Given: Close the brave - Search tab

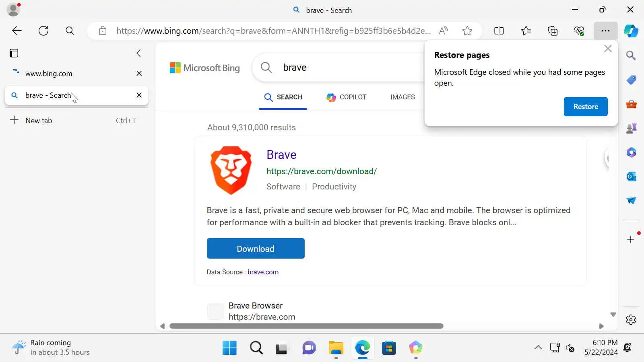Looking at the screenshot, I should tap(139, 95).
